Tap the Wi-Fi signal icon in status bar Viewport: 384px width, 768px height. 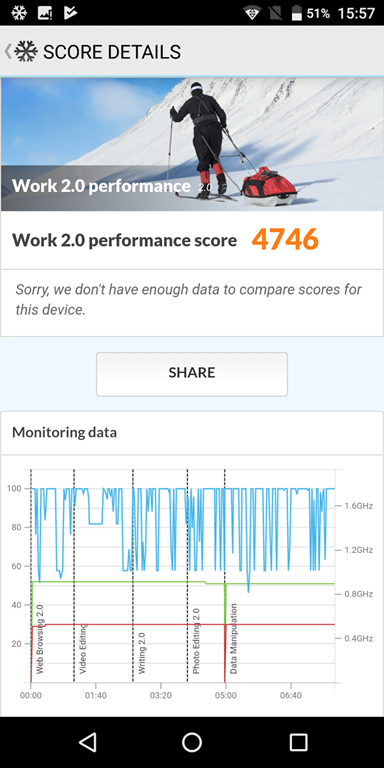pyautogui.click(x=252, y=13)
